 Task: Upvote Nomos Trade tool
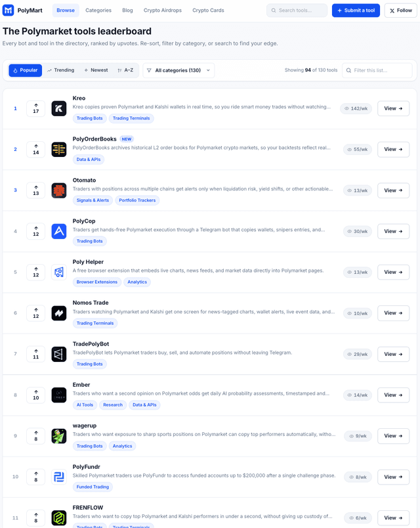[35, 313]
